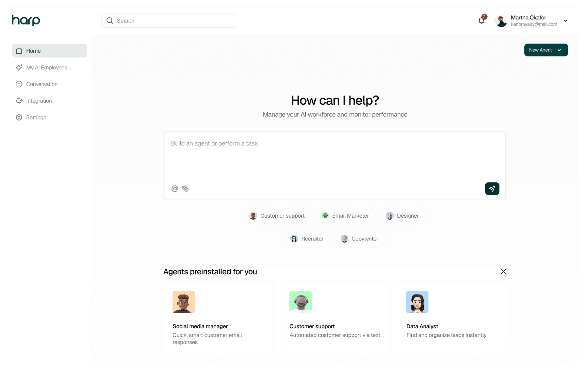Open the Integration panel
This screenshot has height=372, width=588.
pos(39,101)
